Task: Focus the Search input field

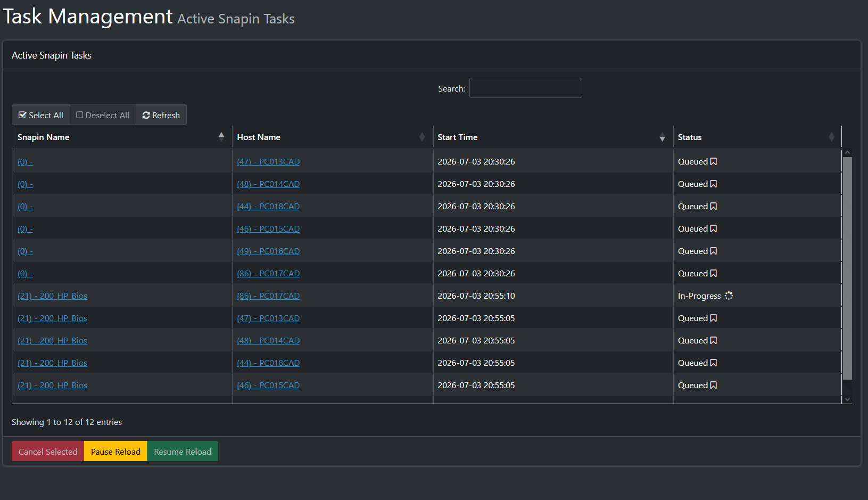Action: (x=526, y=88)
